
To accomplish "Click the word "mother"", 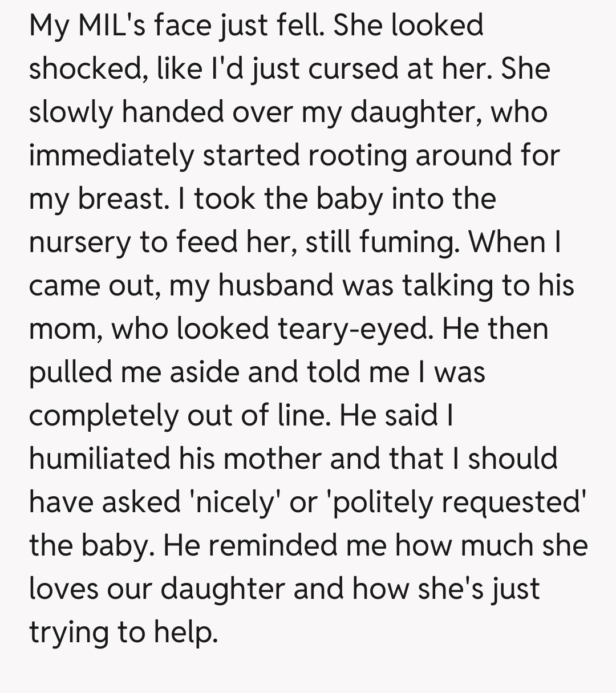I will (x=273, y=459).
